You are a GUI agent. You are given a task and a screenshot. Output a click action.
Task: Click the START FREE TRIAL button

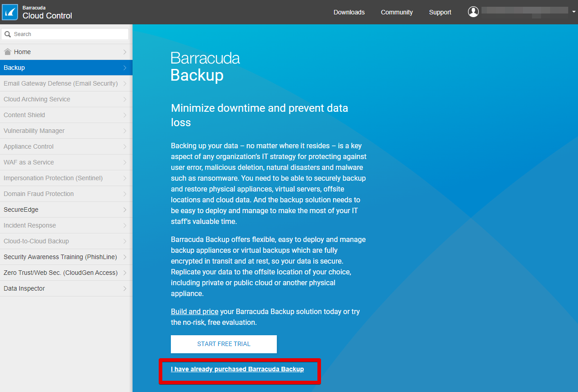coord(224,344)
